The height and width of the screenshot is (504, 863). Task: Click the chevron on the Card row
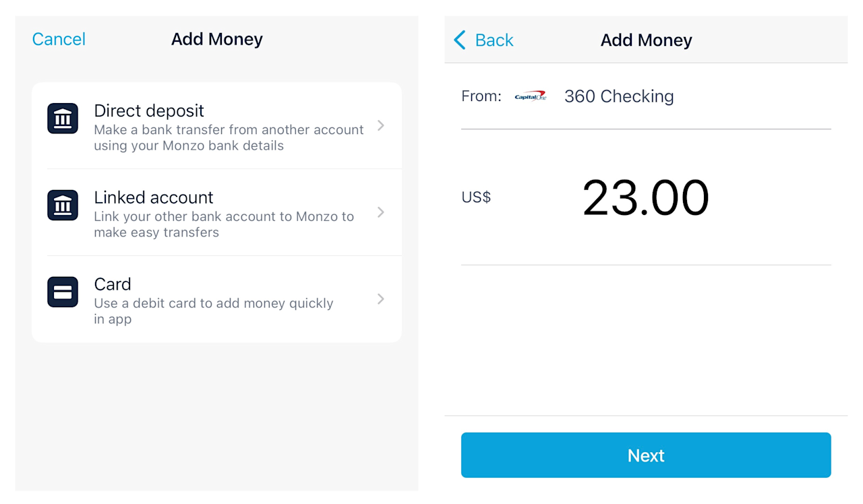point(381,299)
